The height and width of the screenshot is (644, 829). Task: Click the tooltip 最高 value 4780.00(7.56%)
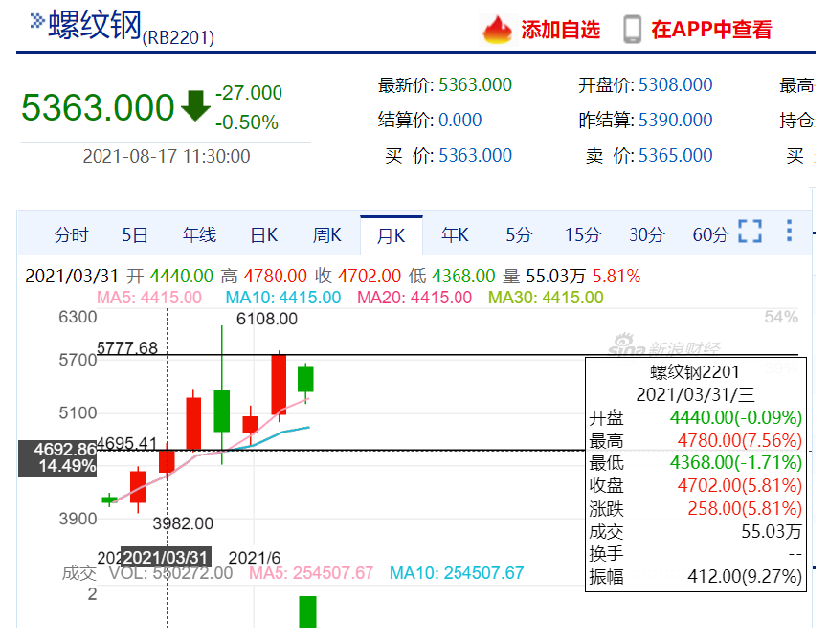coord(740,440)
